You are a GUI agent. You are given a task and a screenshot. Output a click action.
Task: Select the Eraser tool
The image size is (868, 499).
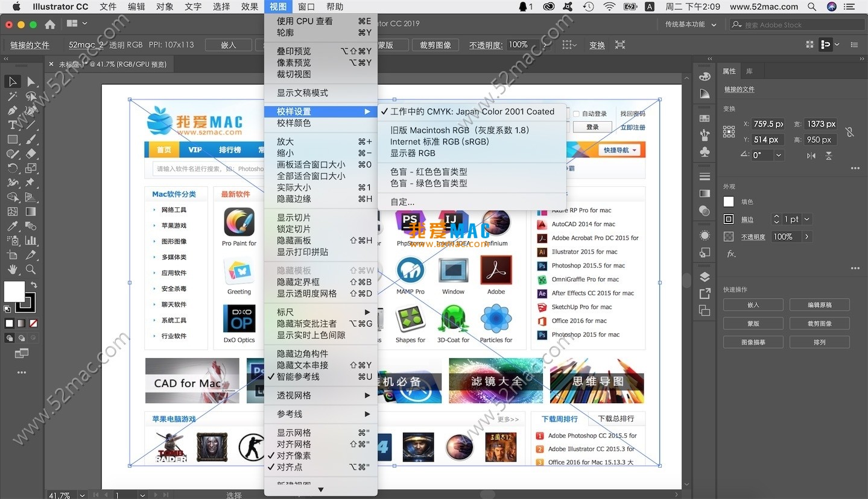tap(31, 154)
